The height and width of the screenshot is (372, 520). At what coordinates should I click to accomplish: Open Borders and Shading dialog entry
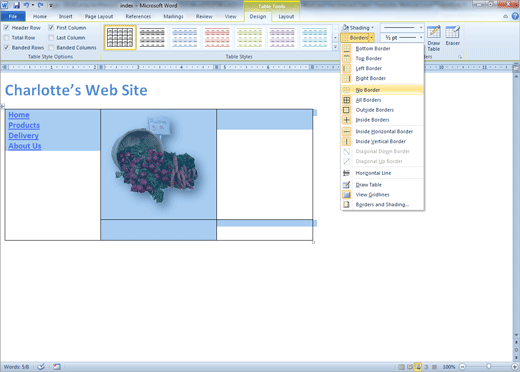pyautogui.click(x=383, y=205)
